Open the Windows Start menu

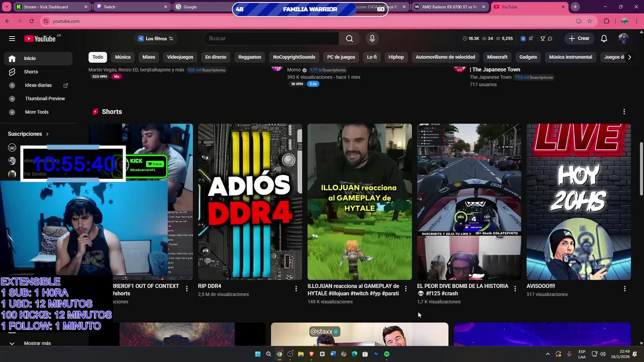[x=258, y=354]
